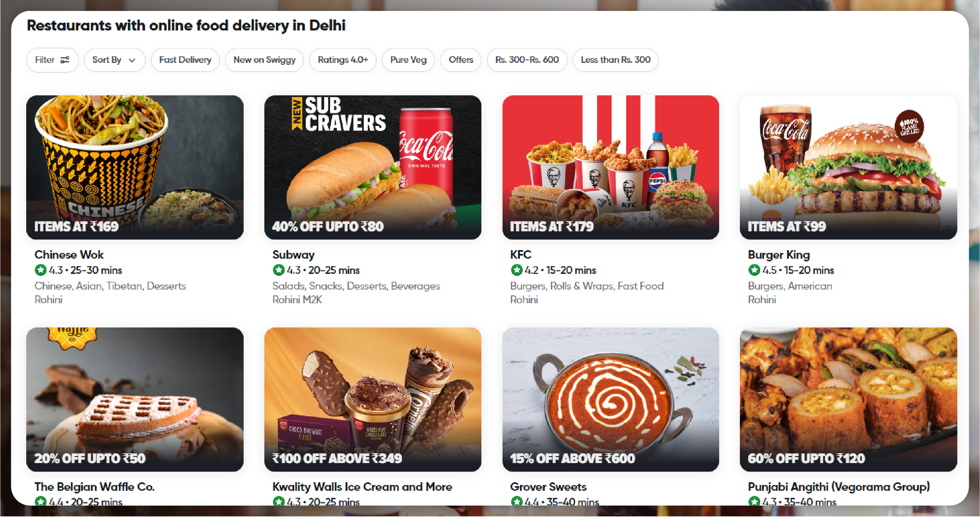Click the Grover Sweets rating star icon
980x517 pixels.
tap(517, 501)
